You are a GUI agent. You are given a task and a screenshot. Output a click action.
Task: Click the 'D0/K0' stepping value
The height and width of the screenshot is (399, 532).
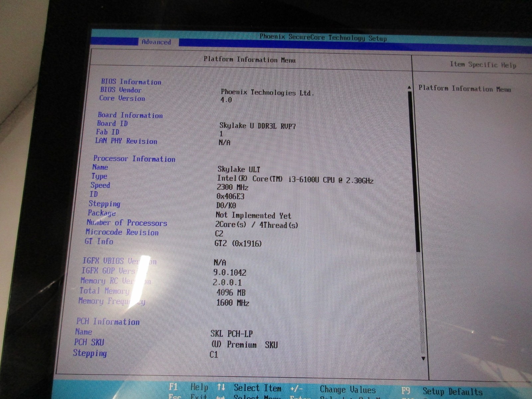[226, 205]
